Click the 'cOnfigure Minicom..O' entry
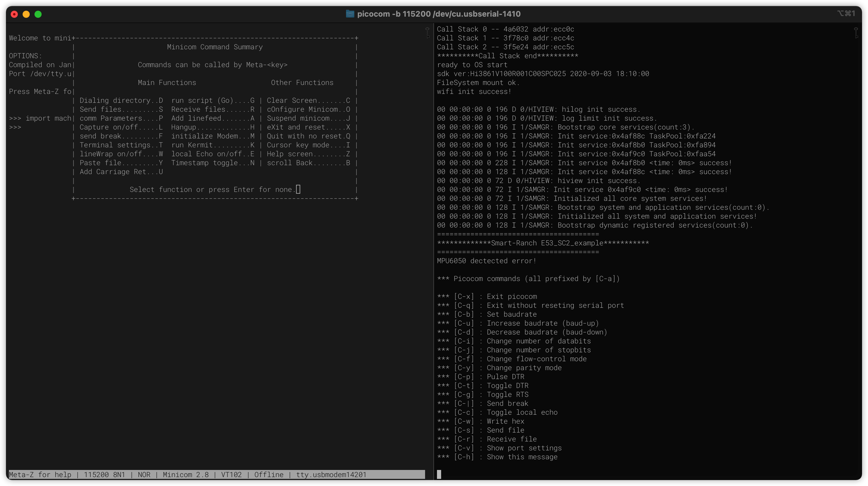868x486 pixels. 309,109
